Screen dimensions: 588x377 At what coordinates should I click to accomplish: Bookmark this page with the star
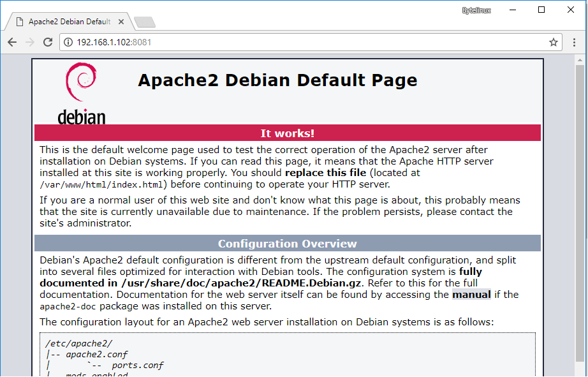click(553, 42)
